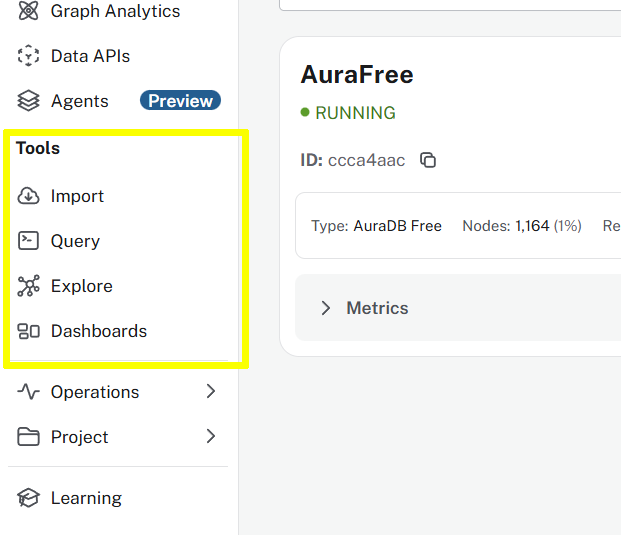Screen dimensions: 621x535
Task: Expand the Metrics section chevron
Action: click(325, 308)
